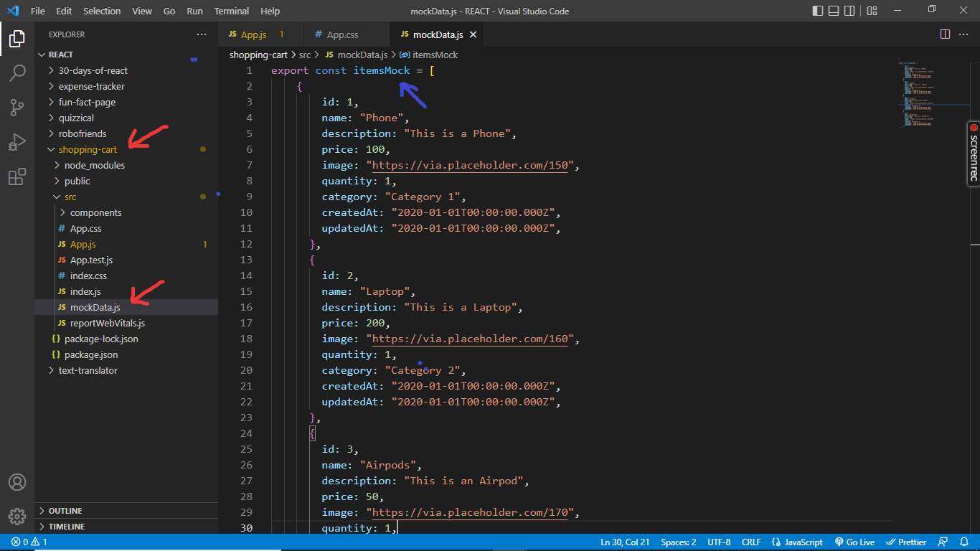This screenshot has height=551, width=980.
Task: Click errors and warnings status indicator
Action: (x=29, y=542)
